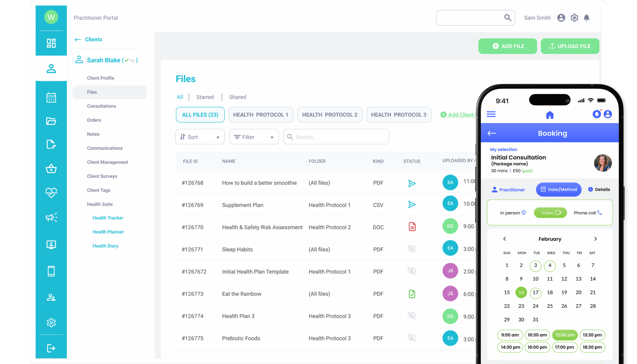637x364 pixels.
Task: Toggle hidden eye icon for Sleep Habits
Action: tap(411, 249)
